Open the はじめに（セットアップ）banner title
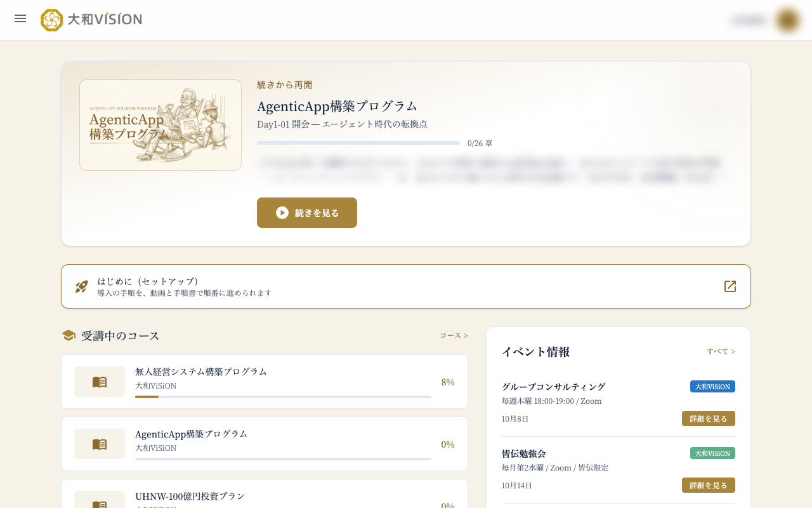Screen dimensions: 812x508 point(148,281)
